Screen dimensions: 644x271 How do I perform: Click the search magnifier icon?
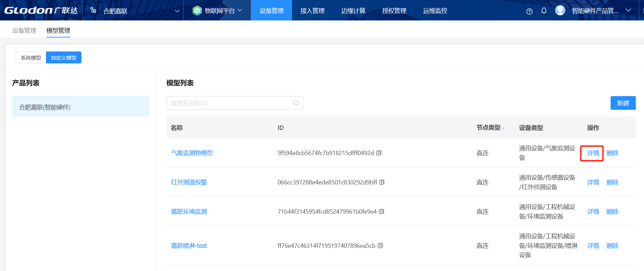coord(296,103)
